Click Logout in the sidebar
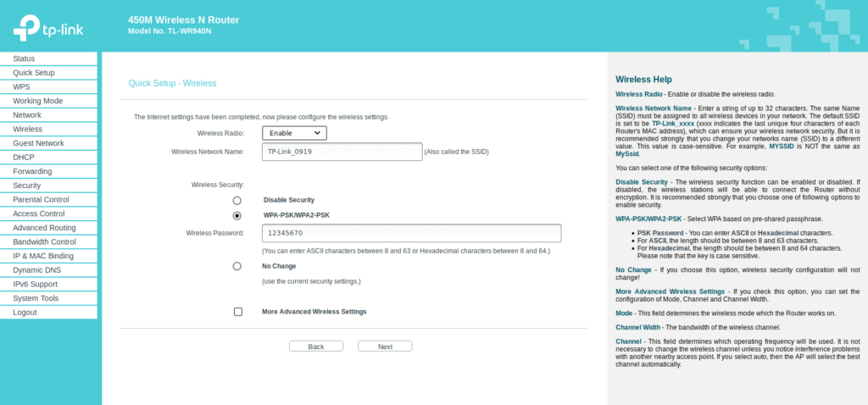The image size is (868, 405). point(25,313)
